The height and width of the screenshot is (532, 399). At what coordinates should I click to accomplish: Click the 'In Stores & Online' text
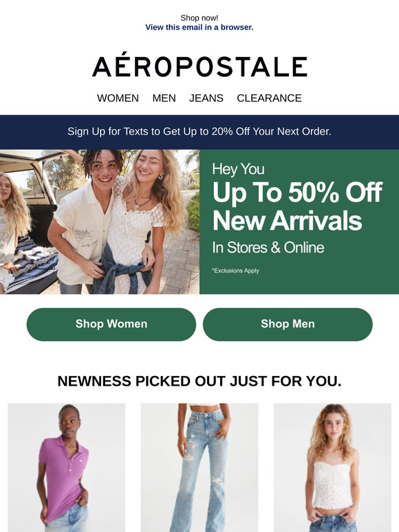pyautogui.click(x=268, y=247)
